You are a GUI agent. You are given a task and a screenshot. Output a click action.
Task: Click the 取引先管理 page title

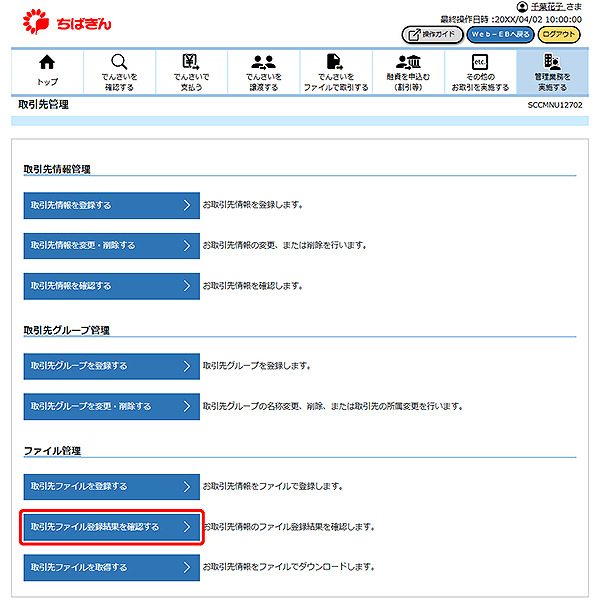tap(43, 104)
